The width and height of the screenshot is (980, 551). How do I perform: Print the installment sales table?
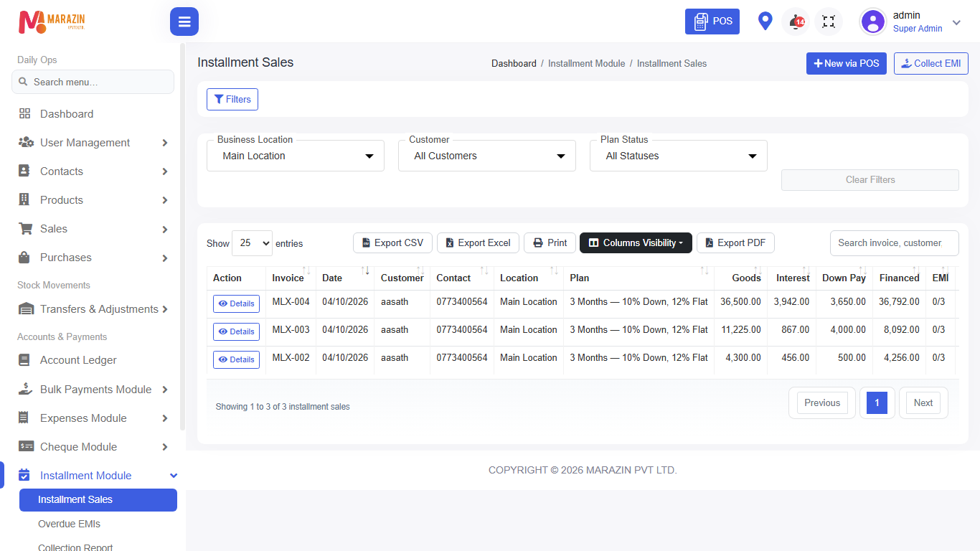tap(550, 243)
